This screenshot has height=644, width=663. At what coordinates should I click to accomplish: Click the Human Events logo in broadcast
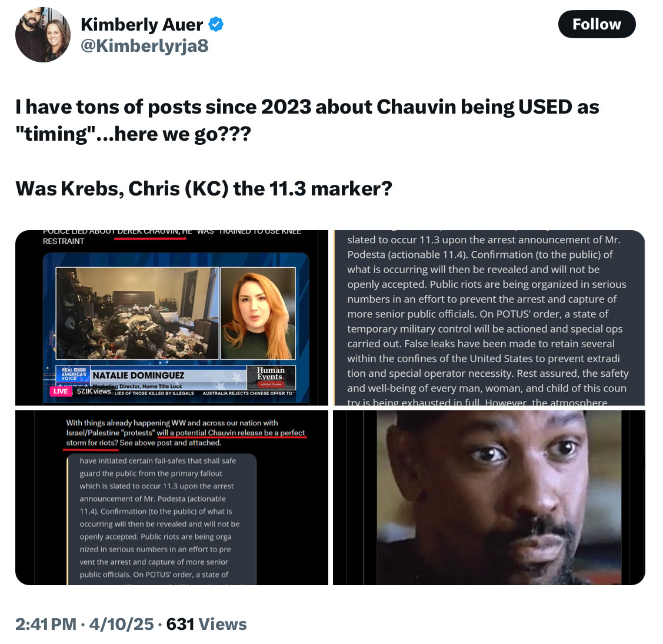coord(271,377)
